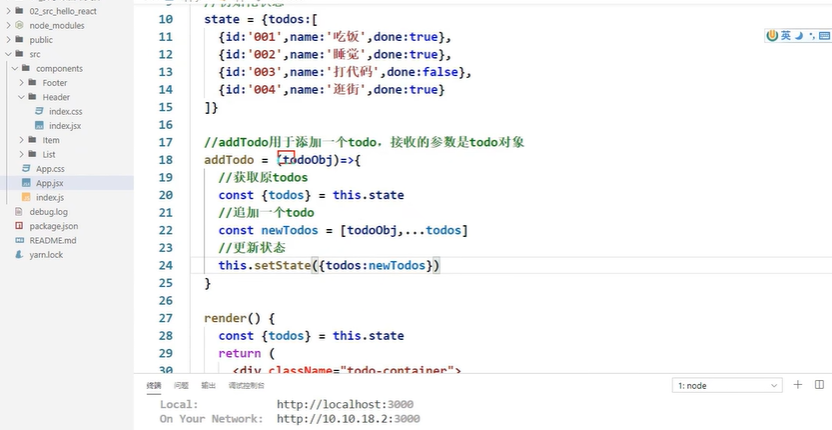The height and width of the screenshot is (430, 832).
Task: Click the App.css file icon
Action: 26,169
